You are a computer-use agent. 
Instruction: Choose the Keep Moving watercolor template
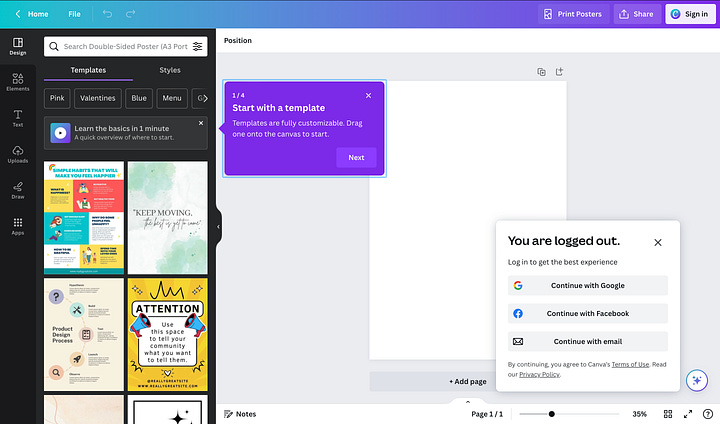click(x=168, y=218)
